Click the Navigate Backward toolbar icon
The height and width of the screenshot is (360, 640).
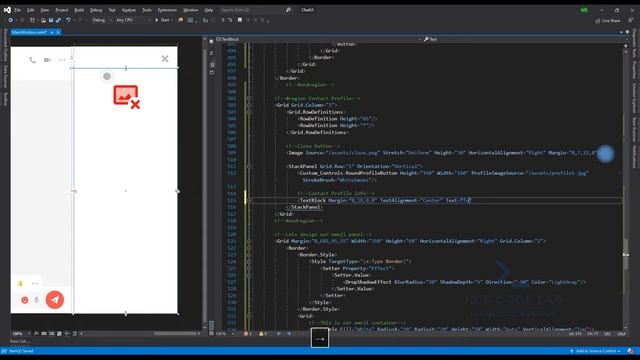tap(11, 20)
